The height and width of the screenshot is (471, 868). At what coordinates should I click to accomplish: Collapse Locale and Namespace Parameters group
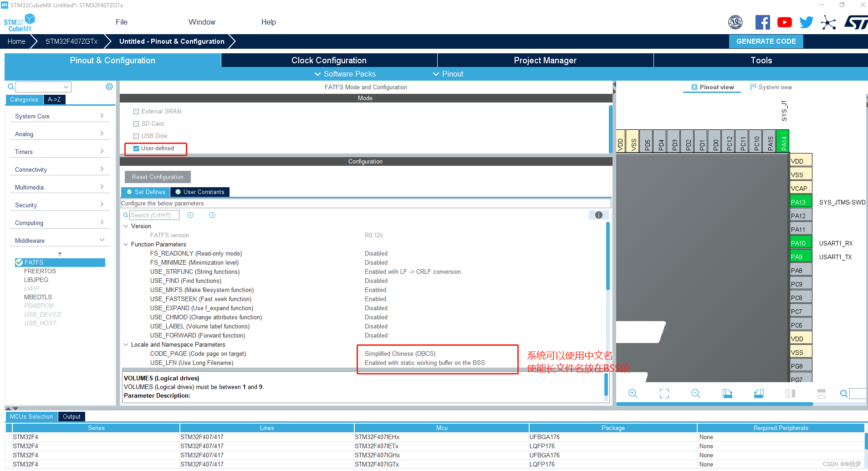tap(126, 344)
